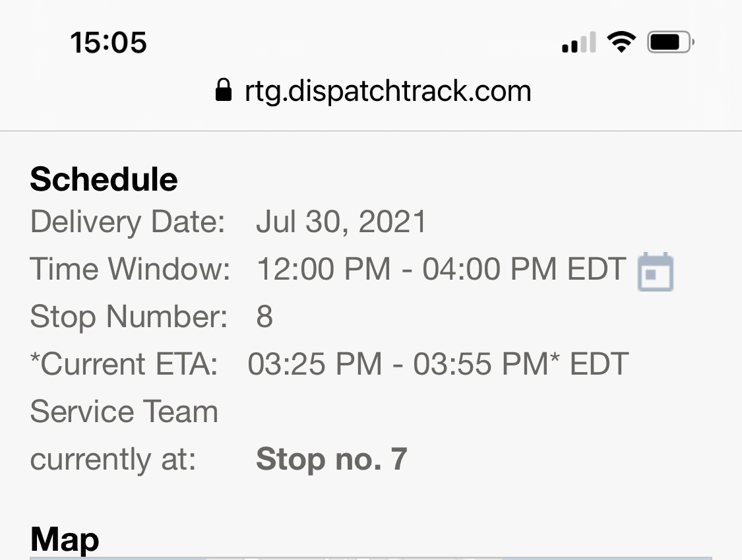
Task: Select the Current ETA time range text
Action: point(437,363)
